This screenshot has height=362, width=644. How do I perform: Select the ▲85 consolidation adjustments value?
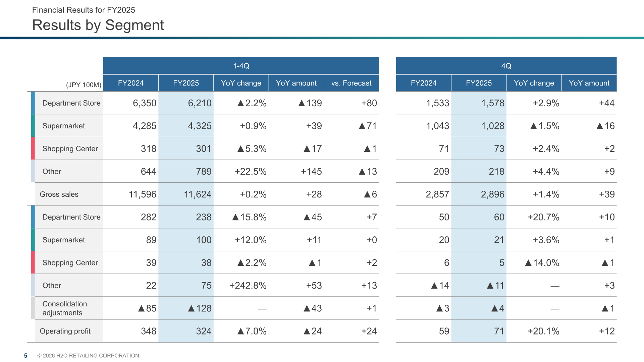pos(147,308)
